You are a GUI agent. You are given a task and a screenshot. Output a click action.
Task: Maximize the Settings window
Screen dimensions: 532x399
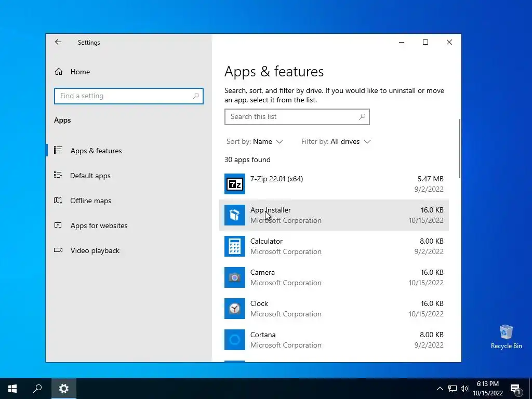tap(425, 42)
